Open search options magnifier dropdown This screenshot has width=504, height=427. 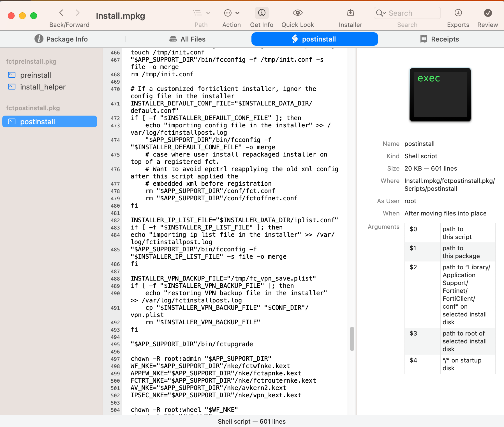pos(381,13)
